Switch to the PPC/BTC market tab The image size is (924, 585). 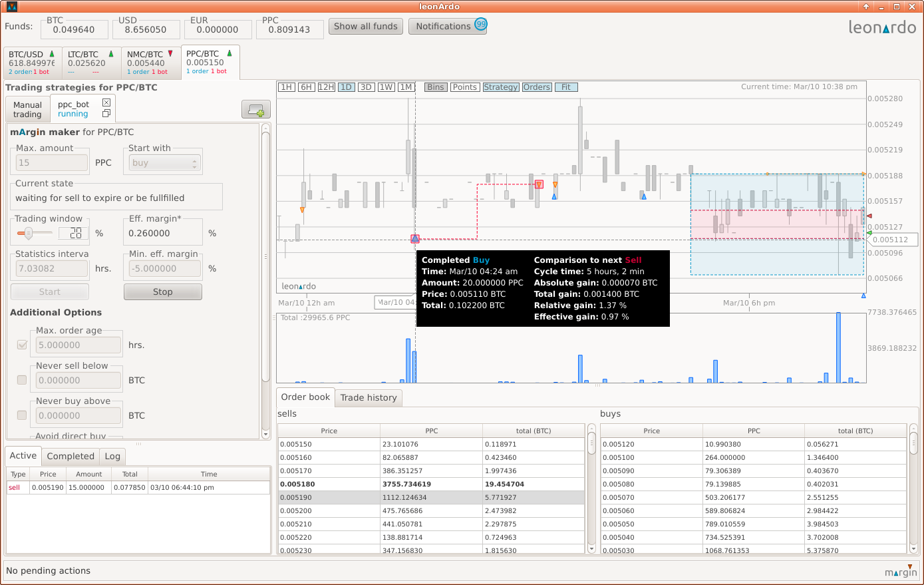(210, 62)
